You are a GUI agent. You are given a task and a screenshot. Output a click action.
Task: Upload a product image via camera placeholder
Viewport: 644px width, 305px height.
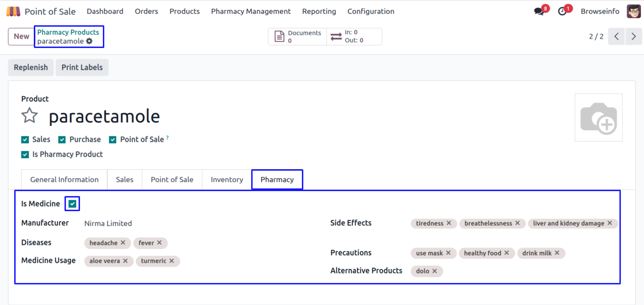pyautogui.click(x=598, y=118)
